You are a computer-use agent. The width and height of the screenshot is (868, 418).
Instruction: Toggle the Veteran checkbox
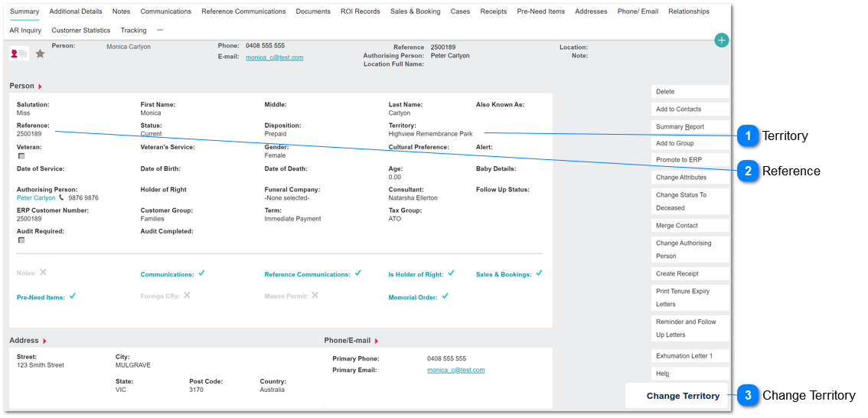tap(21, 156)
